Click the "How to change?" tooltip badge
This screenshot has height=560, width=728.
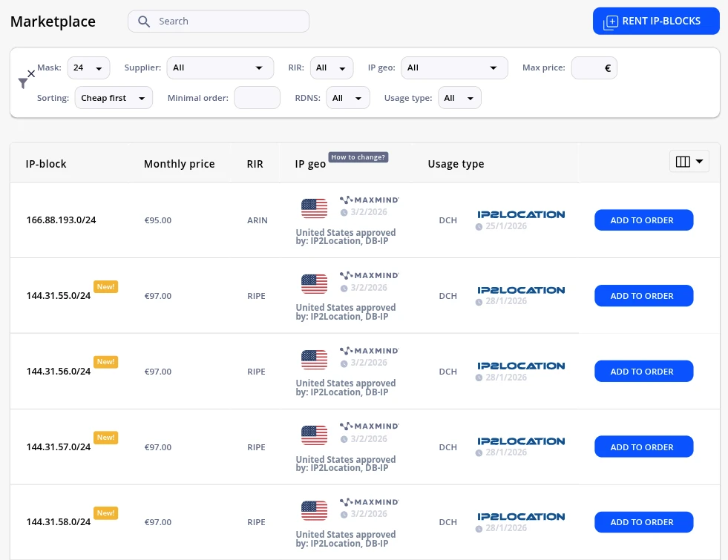coord(358,157)
